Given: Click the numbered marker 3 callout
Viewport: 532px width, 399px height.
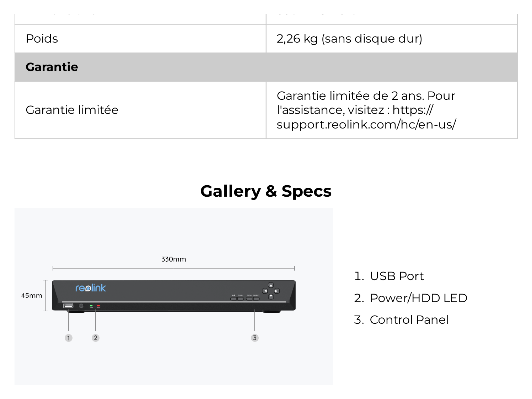Looking at the screenshot, I should [x=254, y=338].
